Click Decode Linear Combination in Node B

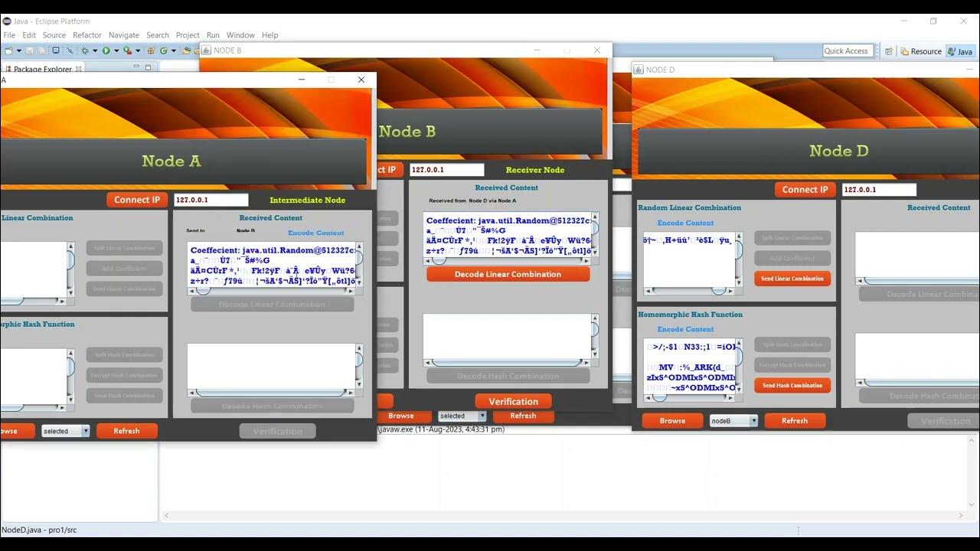tap(508, 274)
